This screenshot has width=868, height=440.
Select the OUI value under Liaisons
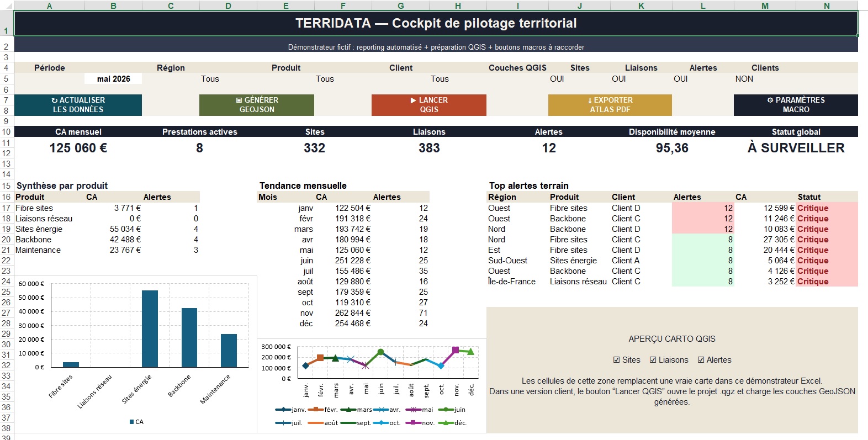point(619,79)
